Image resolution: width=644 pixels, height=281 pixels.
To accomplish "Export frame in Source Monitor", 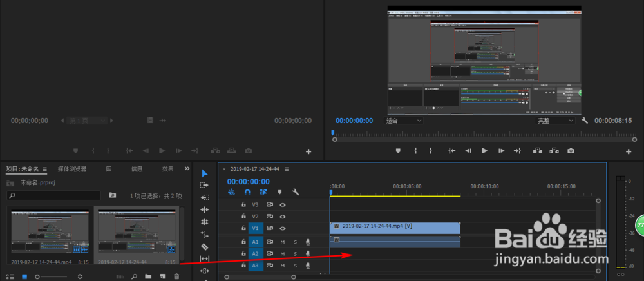I will [x=248, y=151].
